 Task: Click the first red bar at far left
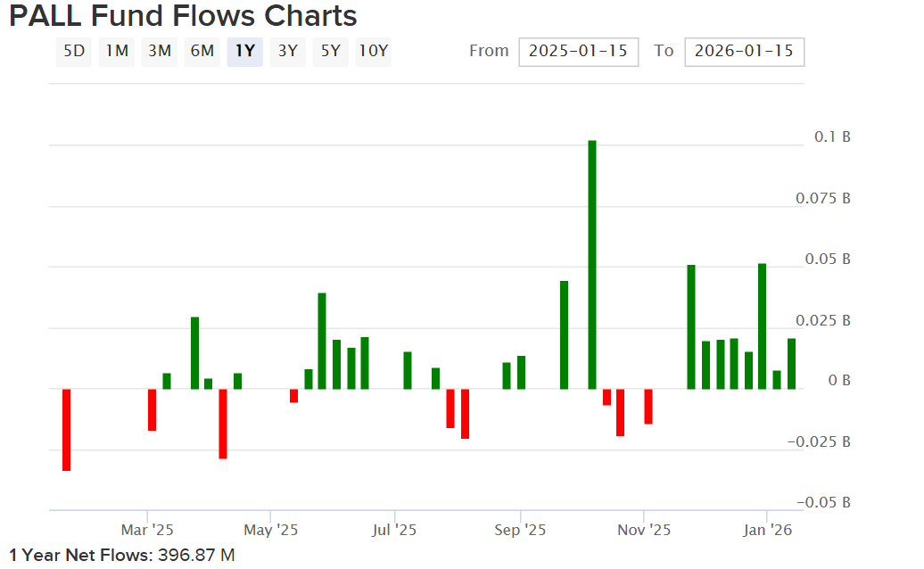point(66,429)
